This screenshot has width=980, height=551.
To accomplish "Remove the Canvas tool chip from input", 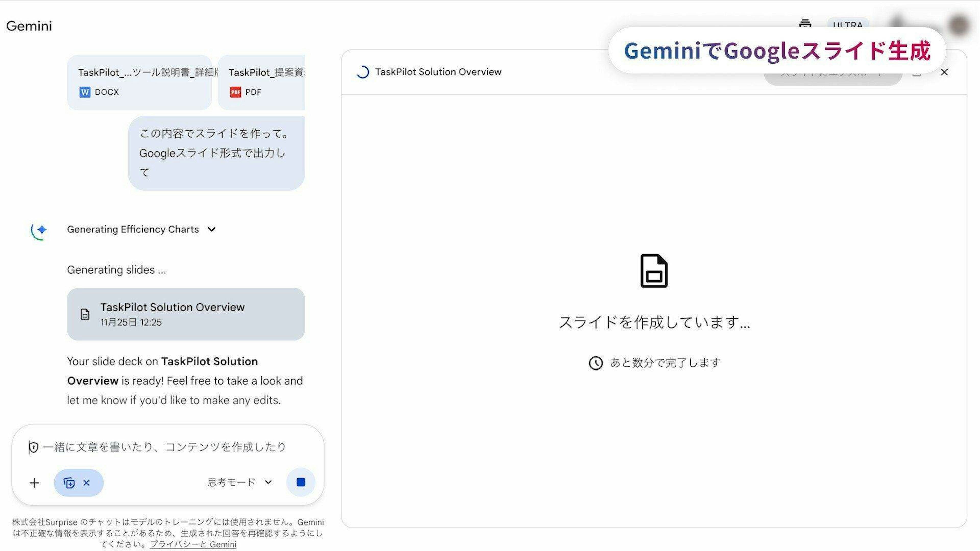I will click(x=87, y=483).
